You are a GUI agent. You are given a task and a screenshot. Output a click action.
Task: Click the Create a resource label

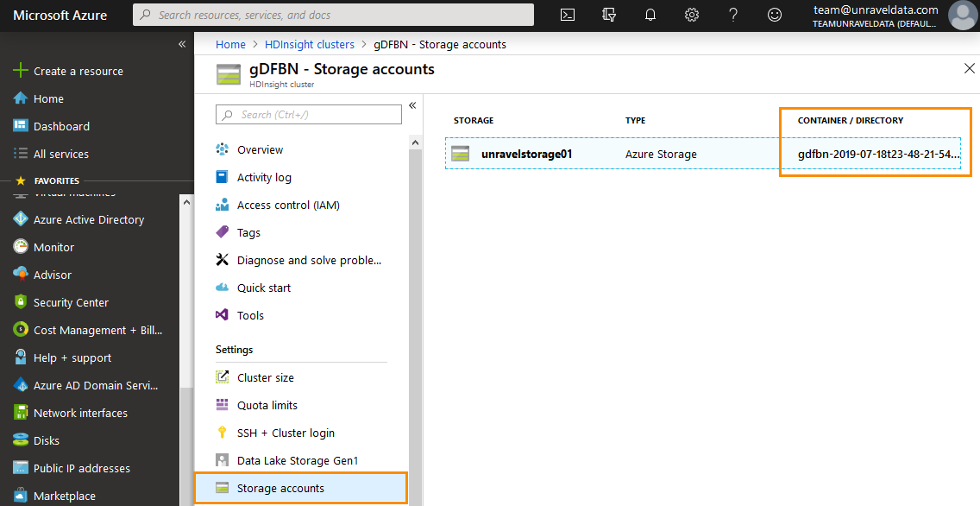pos(79,71)
